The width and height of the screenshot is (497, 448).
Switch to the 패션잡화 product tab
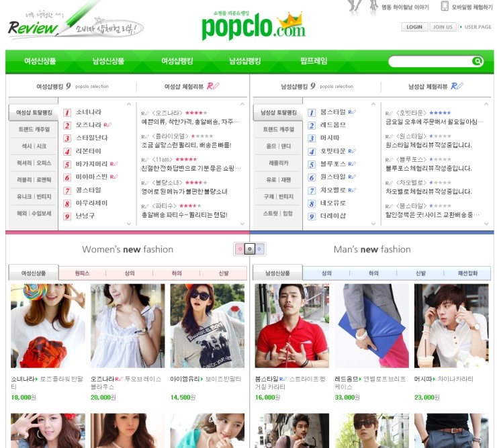click(x=467, y=273)
